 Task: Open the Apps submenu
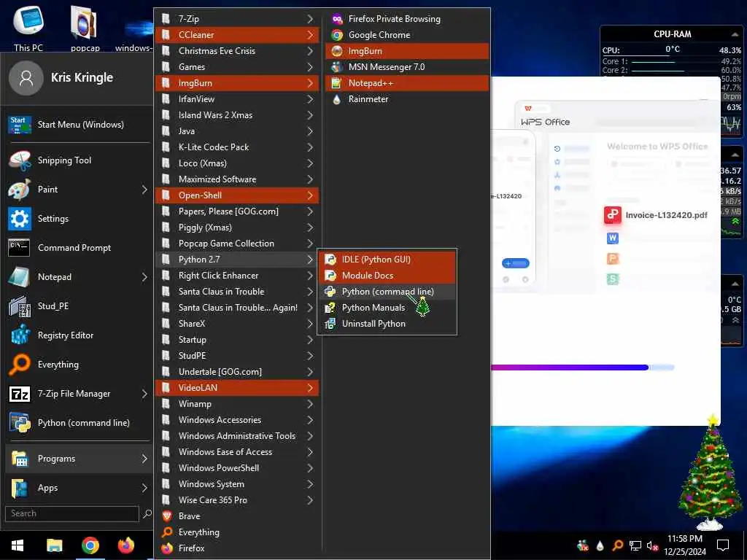pos(79,488)
